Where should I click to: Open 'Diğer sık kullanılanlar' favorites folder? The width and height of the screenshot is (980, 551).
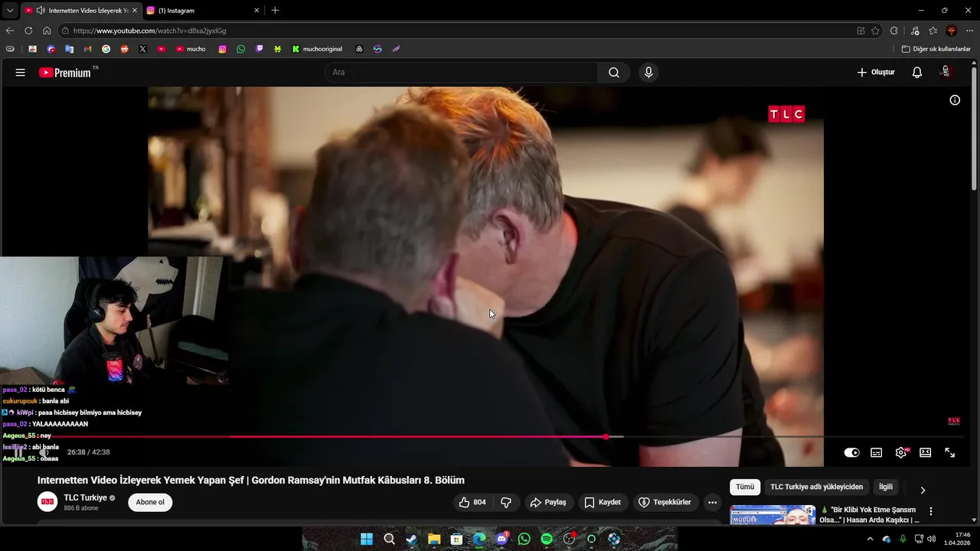tap(936, 49)
